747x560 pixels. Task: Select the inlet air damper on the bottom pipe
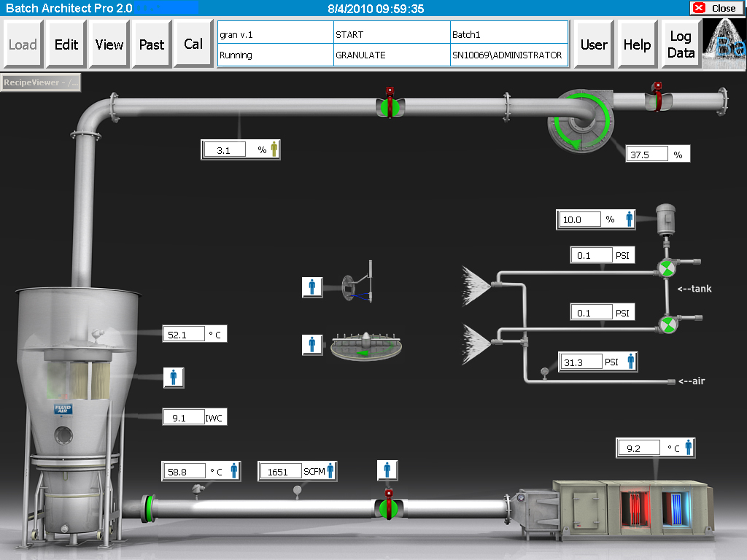(389, 505)
